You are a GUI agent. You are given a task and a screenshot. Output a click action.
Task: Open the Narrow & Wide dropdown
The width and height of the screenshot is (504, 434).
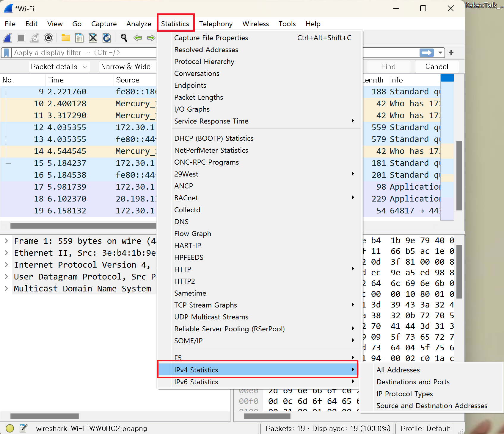point(128,67)
